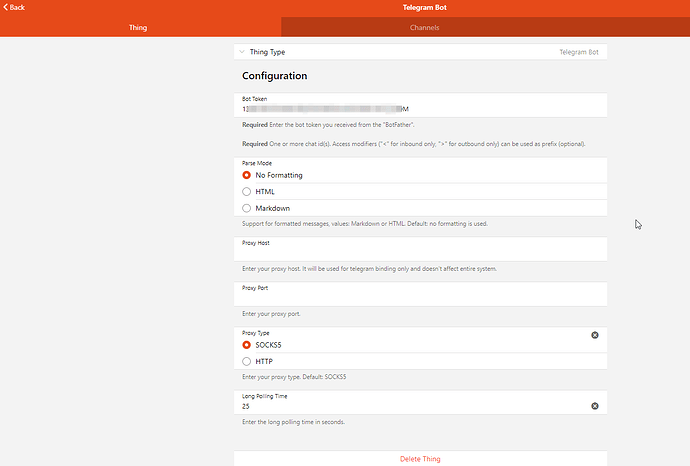
Task: Click the Configuration heading
Action: click(x=275, y=76)
